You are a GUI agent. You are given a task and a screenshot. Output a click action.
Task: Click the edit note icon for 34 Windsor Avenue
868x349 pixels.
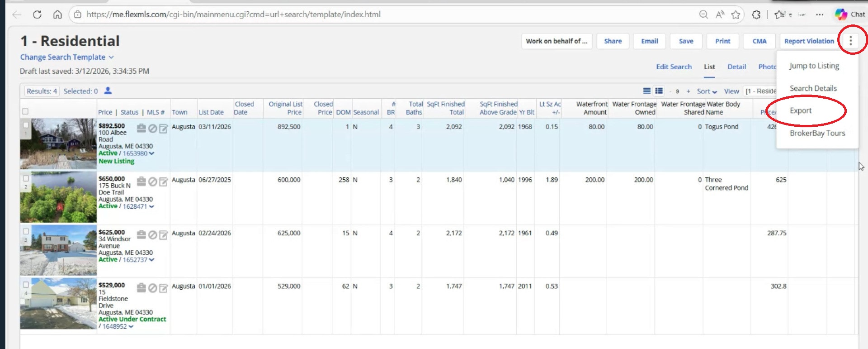coord(164,235)
